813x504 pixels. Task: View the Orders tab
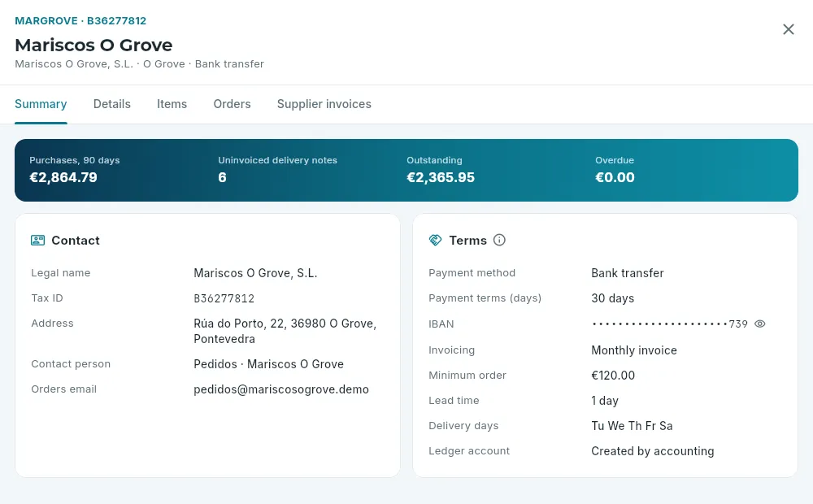233,104
